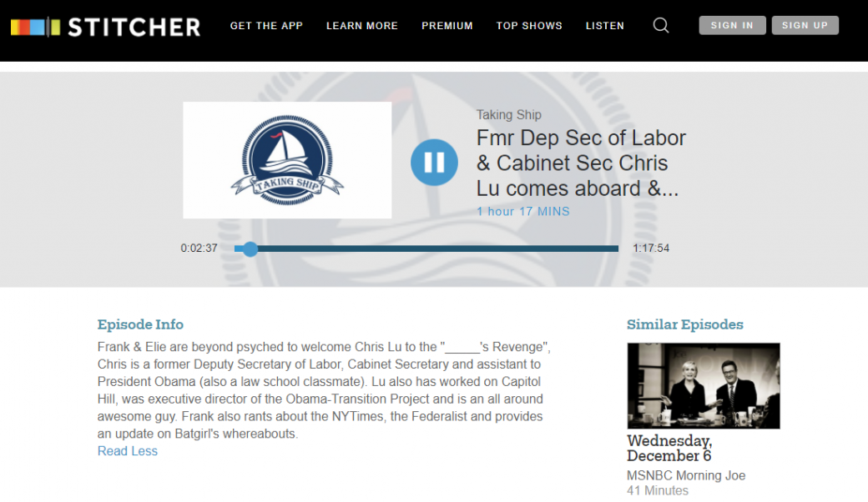Open the Wednesday, December 6 episode
The width and height of the screenshot is (868, 502).
669,449
